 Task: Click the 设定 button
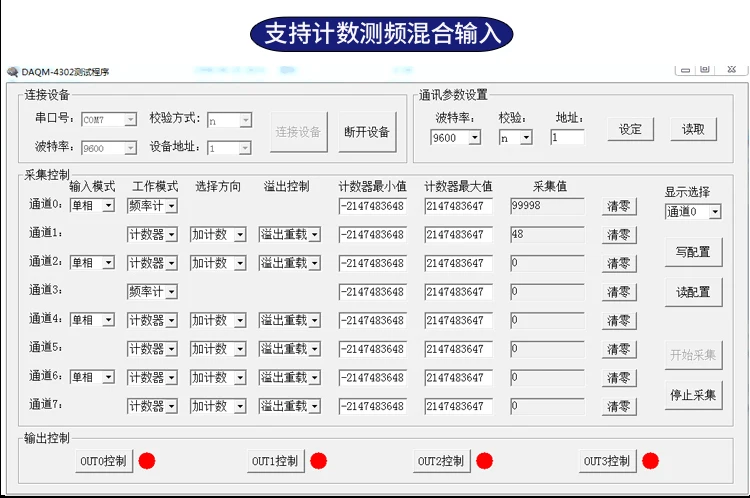[x=630, y=129]
